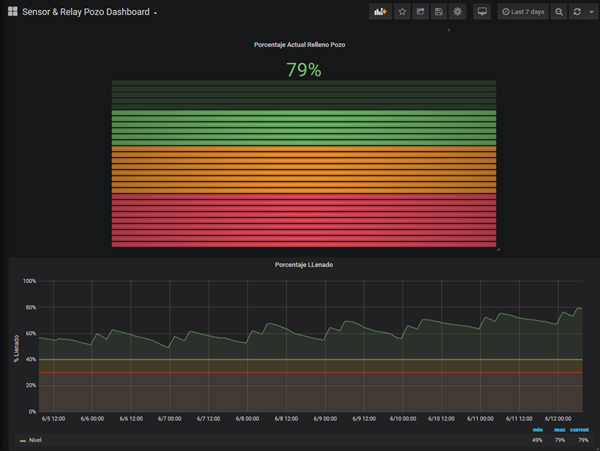Click the Add panel icon

(x=380, y=12)
